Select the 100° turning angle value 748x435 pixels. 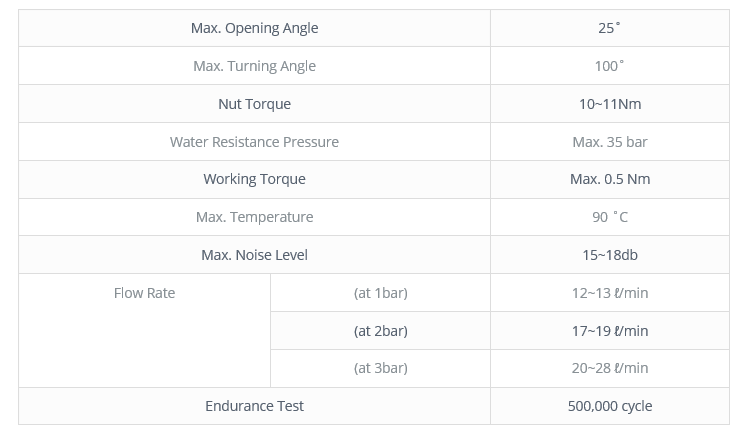point(610,66)
